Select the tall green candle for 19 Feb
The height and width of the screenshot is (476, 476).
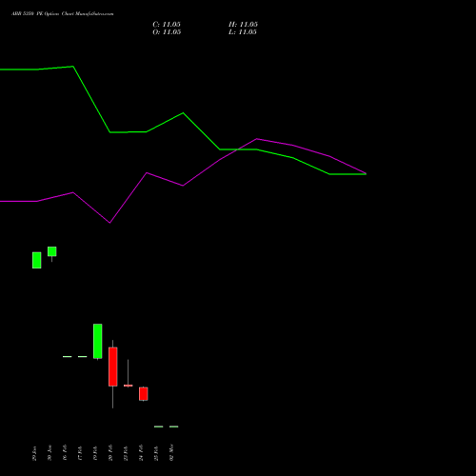(x=98, y=342)
